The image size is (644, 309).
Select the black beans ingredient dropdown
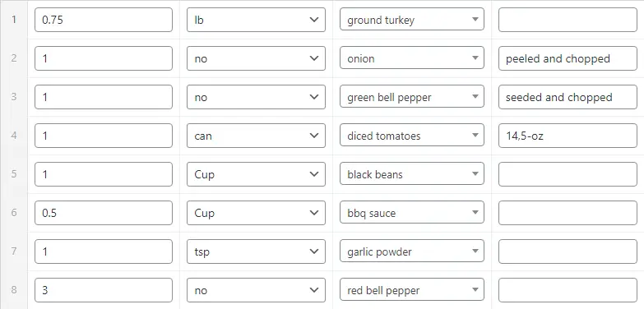point(411,174)
